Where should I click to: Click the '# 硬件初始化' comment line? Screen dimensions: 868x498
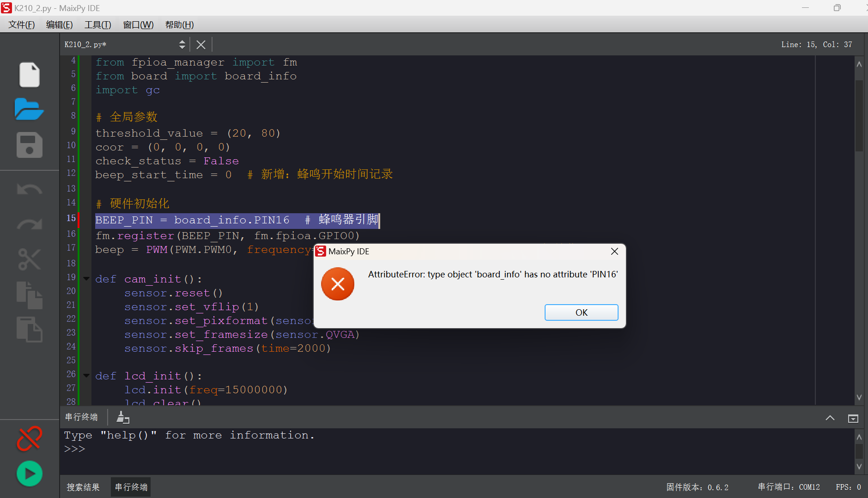(x=132, y=204)
